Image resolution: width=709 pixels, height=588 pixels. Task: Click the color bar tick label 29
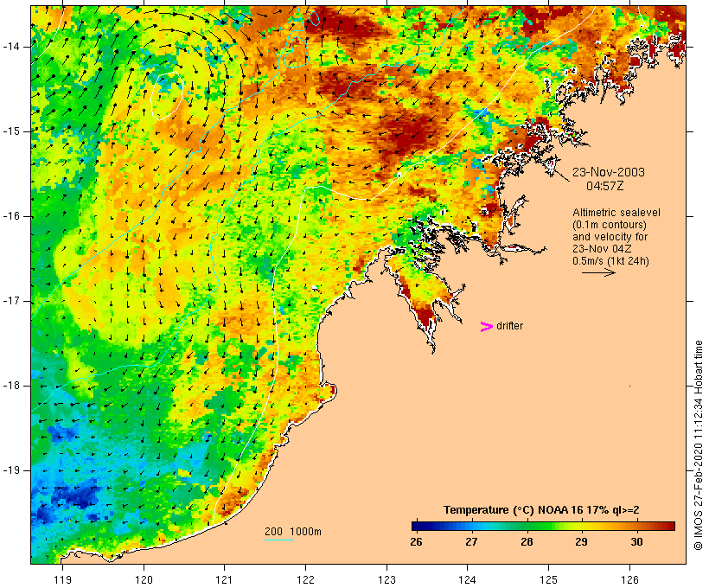tap(582, 541)
